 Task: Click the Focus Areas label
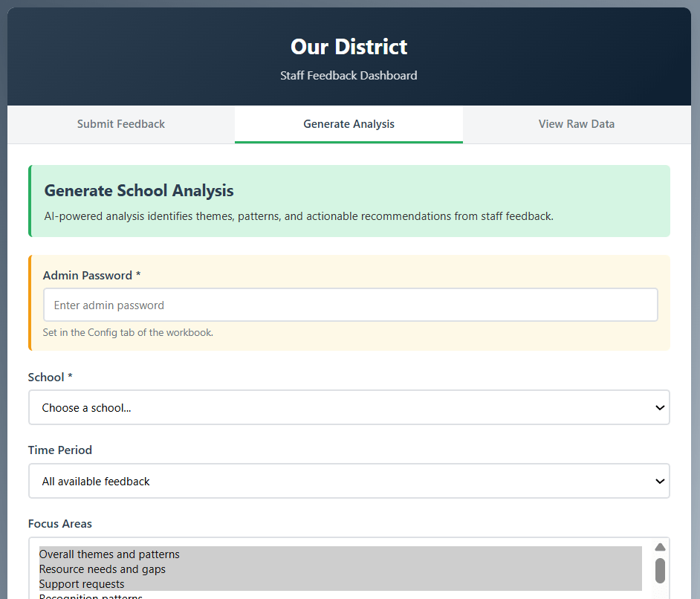[60, 524]
